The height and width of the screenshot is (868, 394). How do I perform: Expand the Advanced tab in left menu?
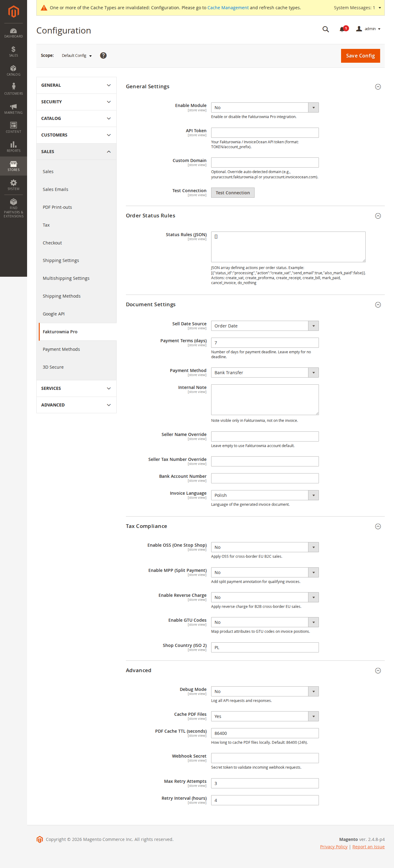76,405
